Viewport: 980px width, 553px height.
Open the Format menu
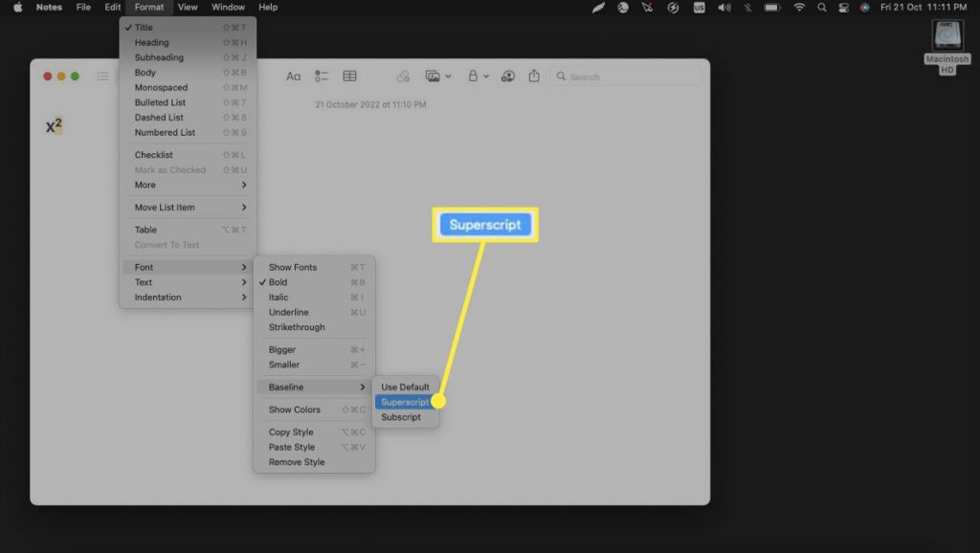[x=149, y=8]
